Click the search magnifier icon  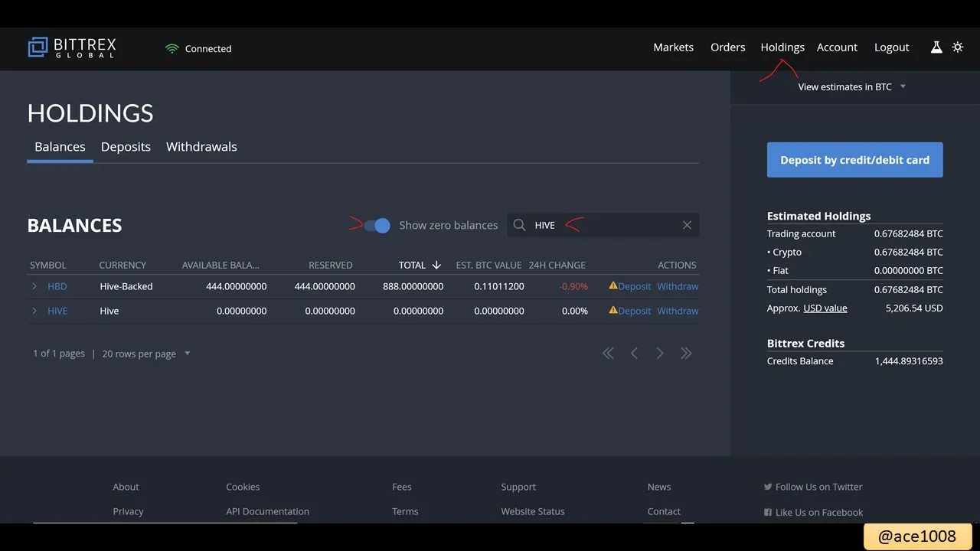click(x=520, y=225)
